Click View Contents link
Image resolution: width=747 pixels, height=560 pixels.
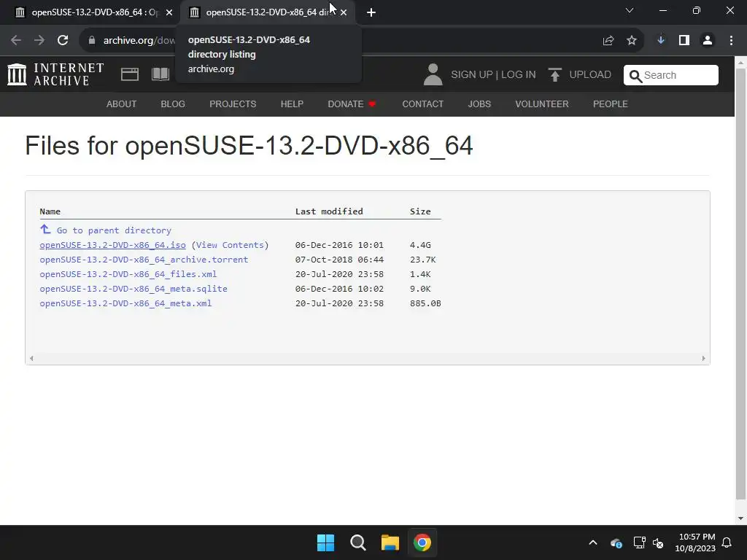tap(230, 245)
